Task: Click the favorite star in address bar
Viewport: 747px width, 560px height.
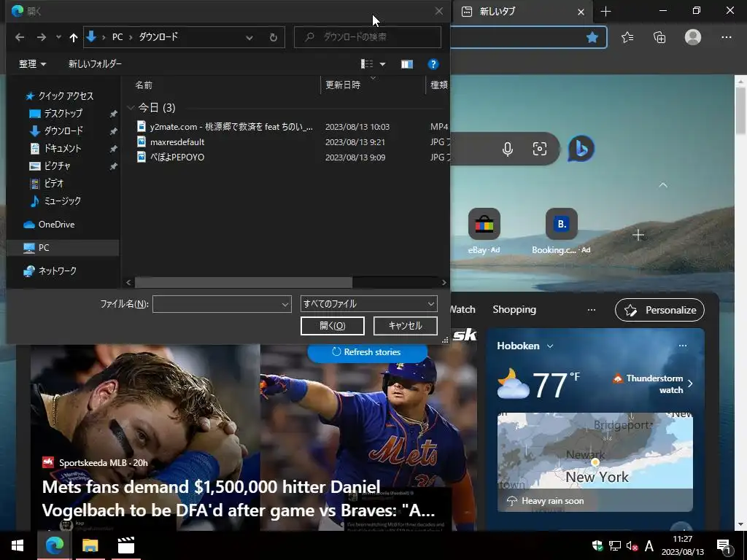Action: coord(592,37)
